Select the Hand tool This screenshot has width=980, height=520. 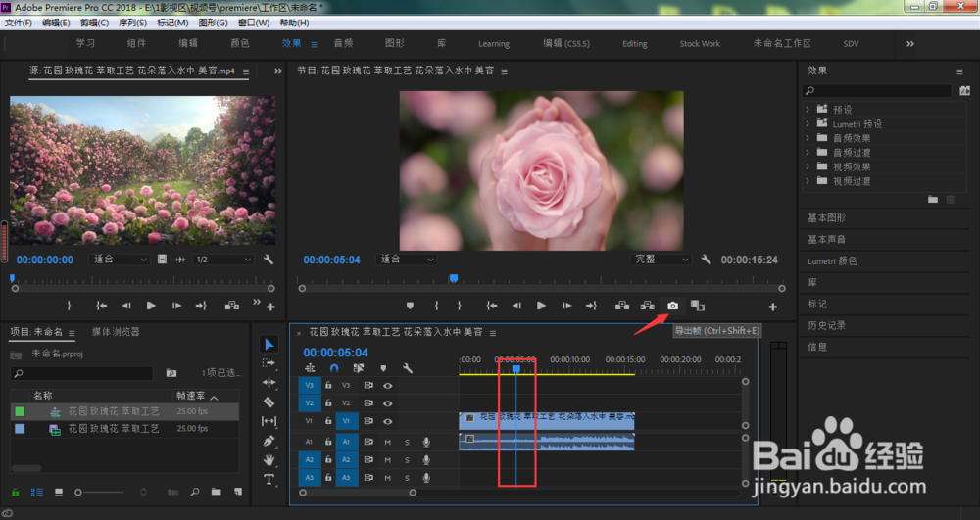pos(269,460)
